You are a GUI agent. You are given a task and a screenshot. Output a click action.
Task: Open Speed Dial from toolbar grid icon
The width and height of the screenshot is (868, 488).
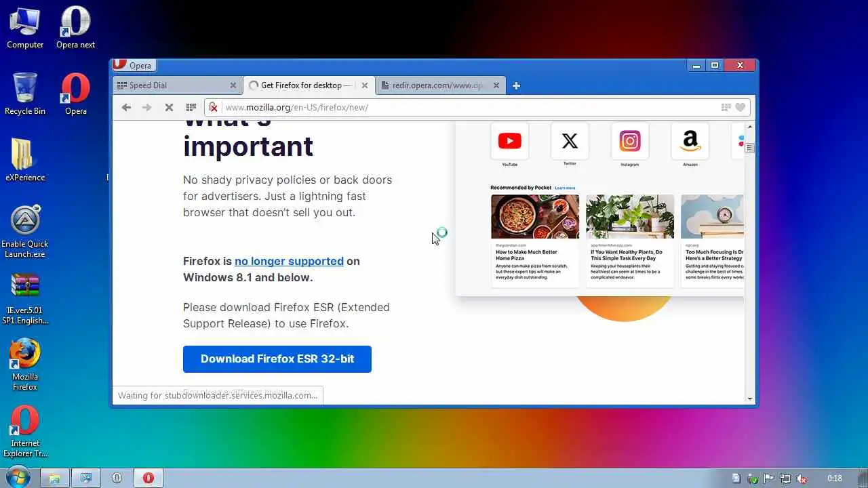tap(191, 107)
